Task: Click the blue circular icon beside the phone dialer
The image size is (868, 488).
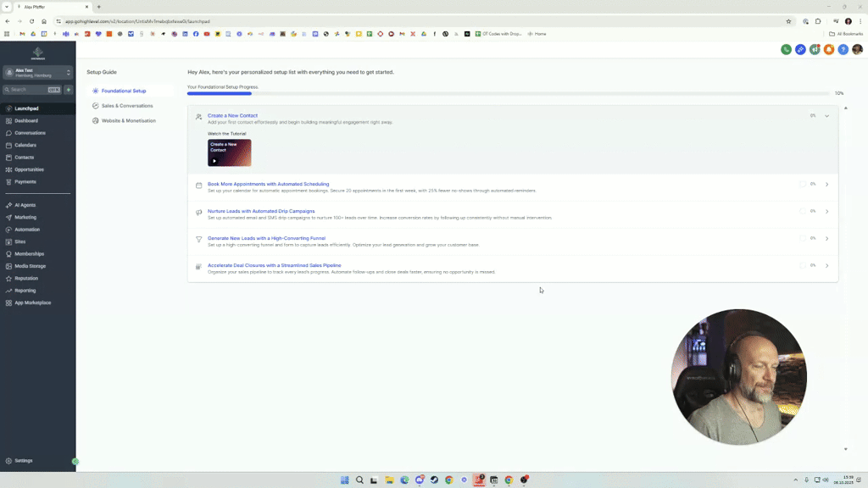Action: click(x=800, y=49)
